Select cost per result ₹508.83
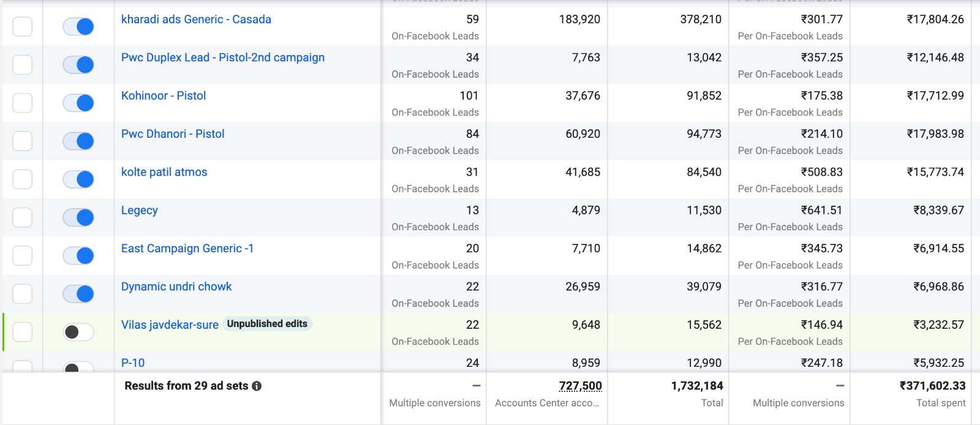Viewport: 980px width, 425px height. tap(822, 172)
